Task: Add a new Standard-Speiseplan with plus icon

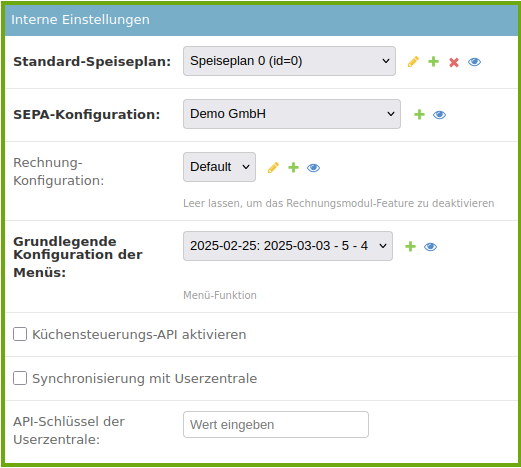Action: tap(433, 62)
